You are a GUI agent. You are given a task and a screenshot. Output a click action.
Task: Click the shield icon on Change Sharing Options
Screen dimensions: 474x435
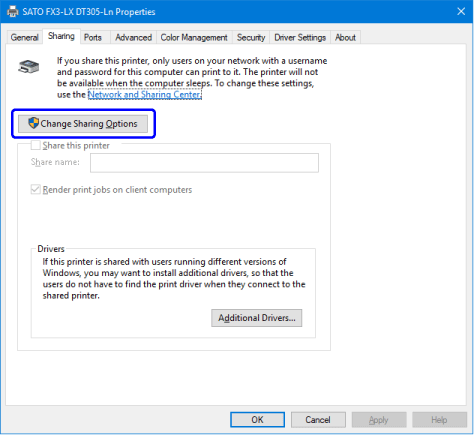coord(33,123)
